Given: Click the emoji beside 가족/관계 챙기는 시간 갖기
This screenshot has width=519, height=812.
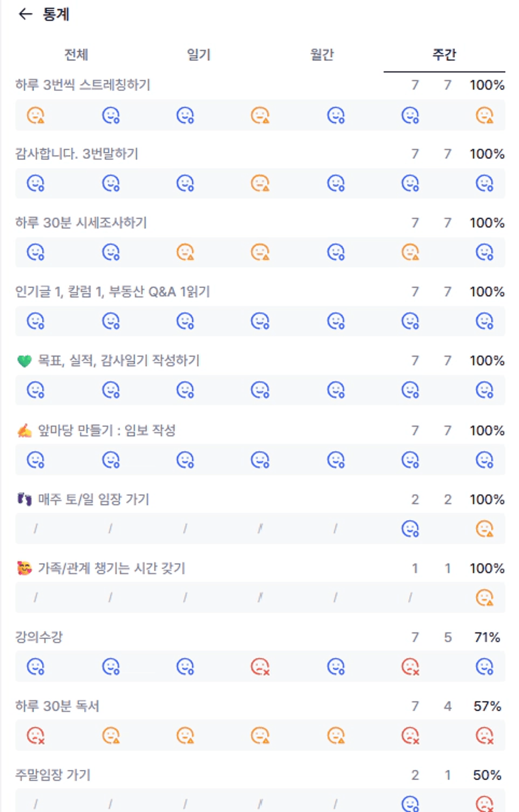Looking at the screenshot, I should point(24,569).
